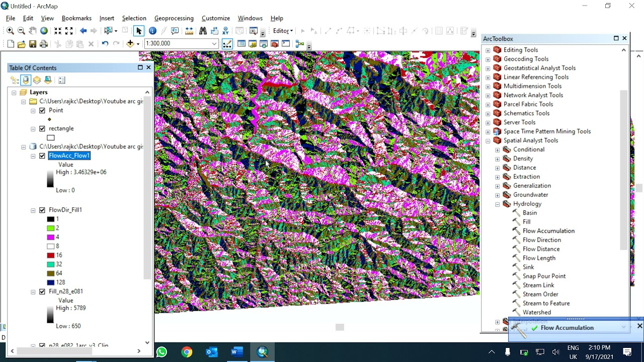Toggle FlowDir_Fill1 layer visibility
This screenshot has width=644, height=362.
pyautogui.click(x=42, y=210)
